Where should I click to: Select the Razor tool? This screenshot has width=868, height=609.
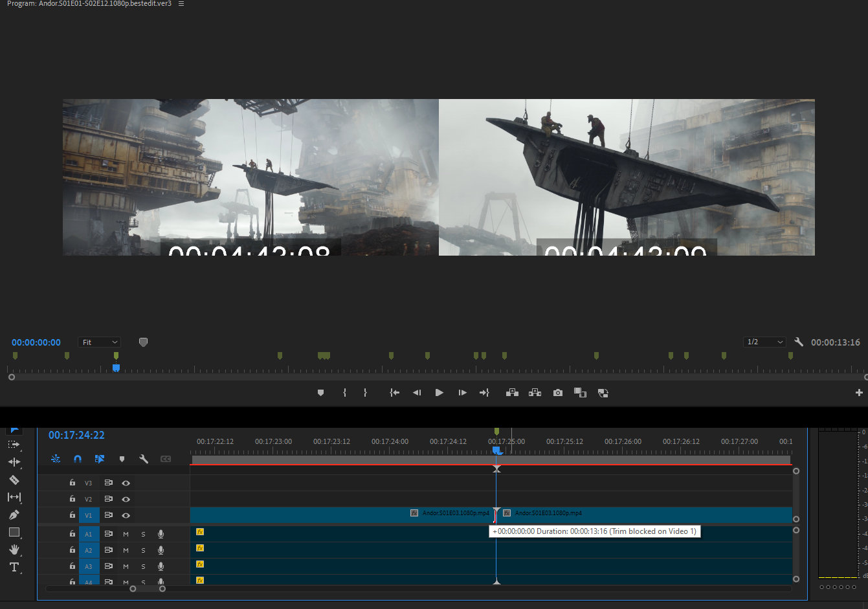14,480
